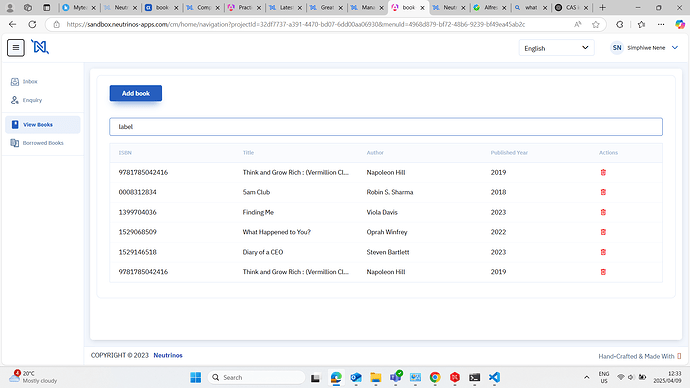This screenshot has height=388, width=690.
Task: Delete the Diary of a CEO row
Action: point(603,252)
